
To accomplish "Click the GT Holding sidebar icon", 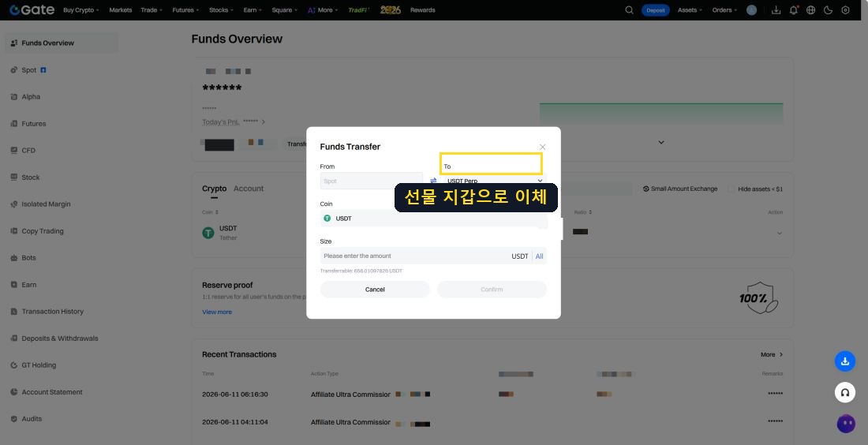I will (x=14, y=365).
